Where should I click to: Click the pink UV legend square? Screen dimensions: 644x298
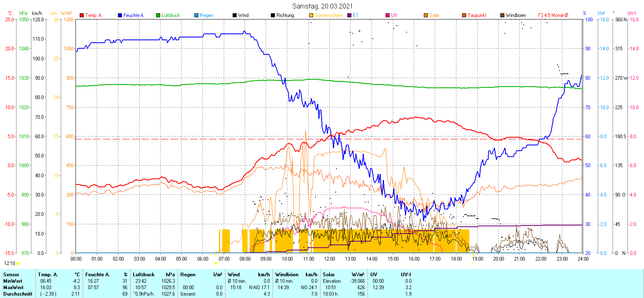click(x=388, y=15)
